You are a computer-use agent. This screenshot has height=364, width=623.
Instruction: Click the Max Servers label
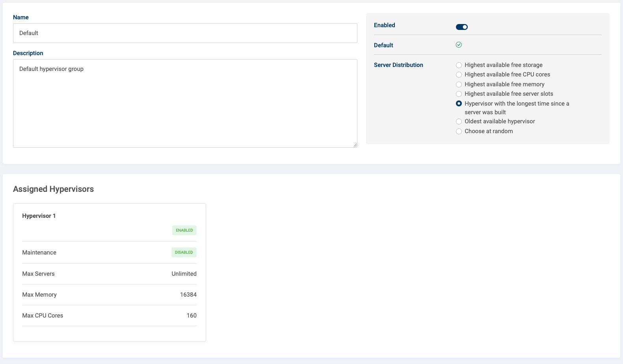[x=39, y=274]
